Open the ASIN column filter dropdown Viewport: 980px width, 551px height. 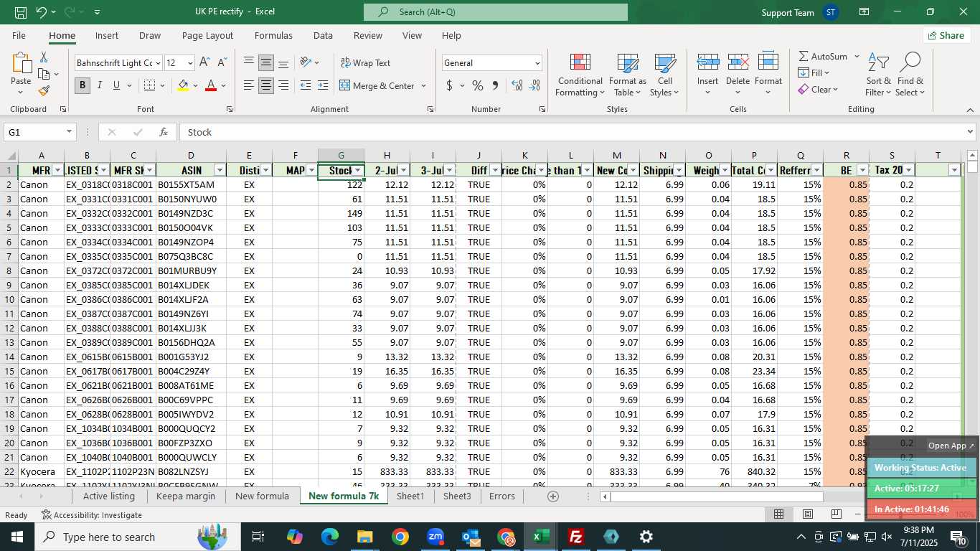(x=220, y=170)
